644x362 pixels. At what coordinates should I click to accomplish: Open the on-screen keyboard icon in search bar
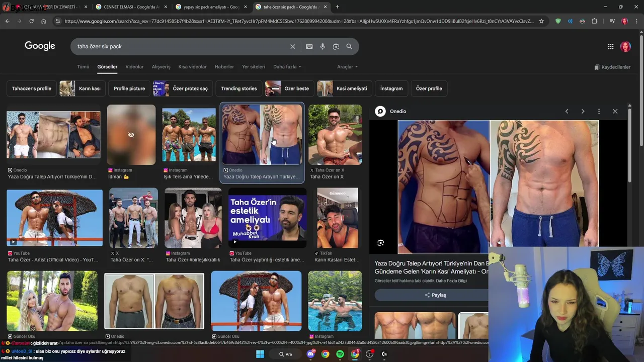(309, 46)
